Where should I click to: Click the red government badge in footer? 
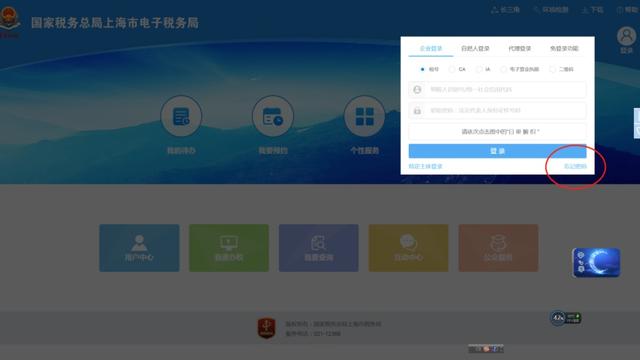click(x=266, y=328)
